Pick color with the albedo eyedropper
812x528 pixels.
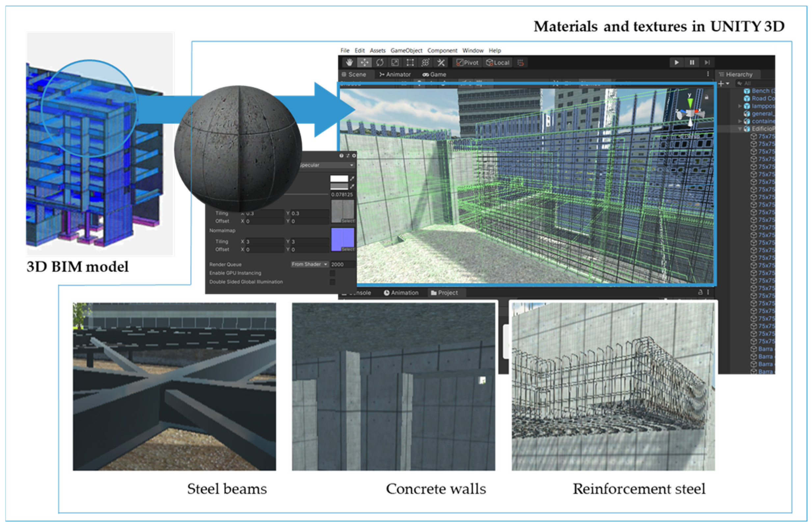coord(352,179)
